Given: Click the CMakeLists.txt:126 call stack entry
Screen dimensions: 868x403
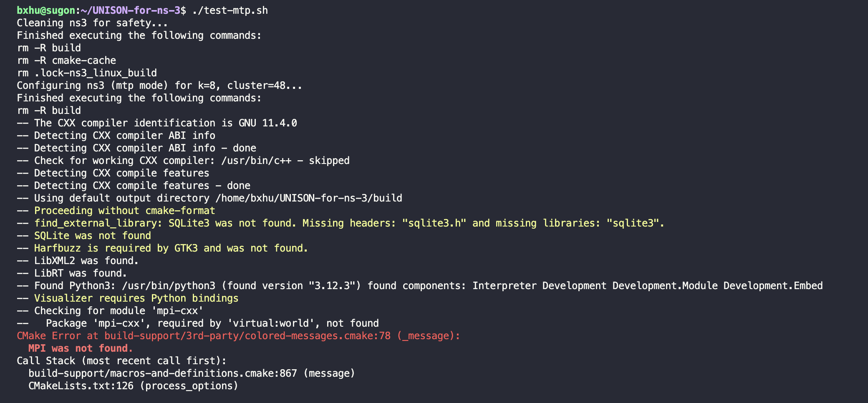Looking at the screenshot, I should (x=81, y=386).
